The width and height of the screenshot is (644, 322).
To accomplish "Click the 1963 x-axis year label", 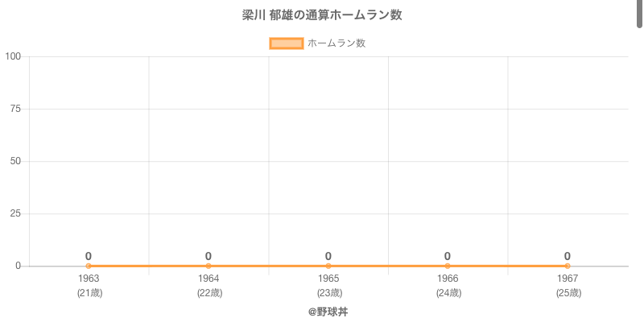I will [89, 279].
